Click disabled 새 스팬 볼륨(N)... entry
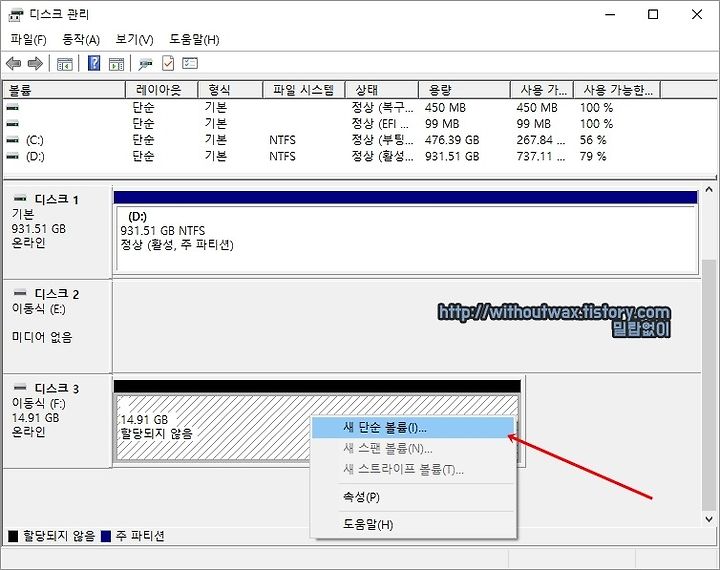Screen dimensions: 720x570 click(x=413, y=449)
